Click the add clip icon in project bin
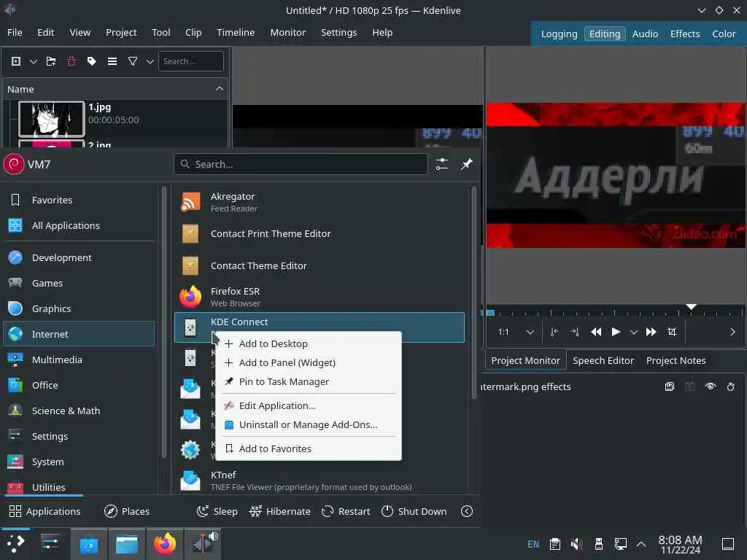747x560 pixels. tap(16, 61)
